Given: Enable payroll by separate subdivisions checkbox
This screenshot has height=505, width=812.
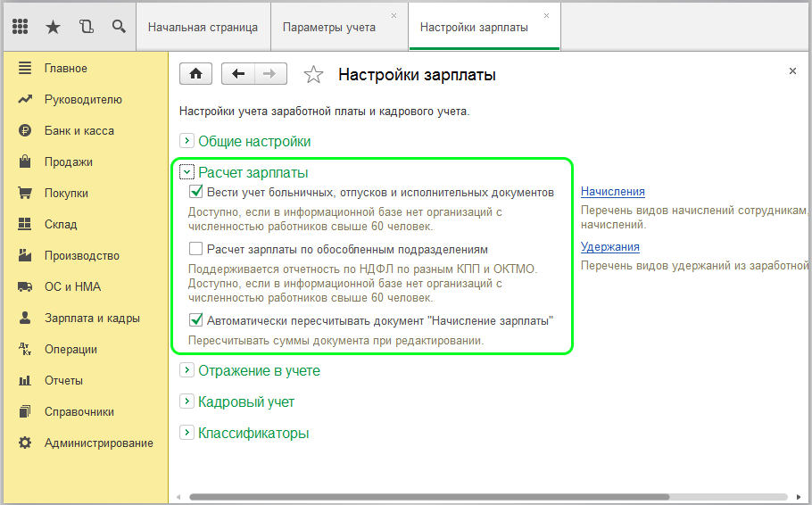Looking at the screenshot, I should [196, 249].
